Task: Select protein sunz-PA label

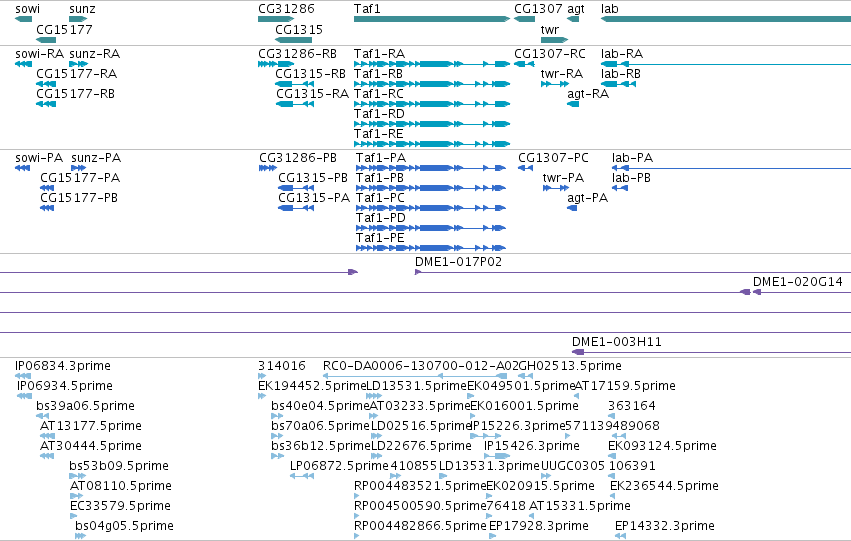Action: tap(96, 158)
